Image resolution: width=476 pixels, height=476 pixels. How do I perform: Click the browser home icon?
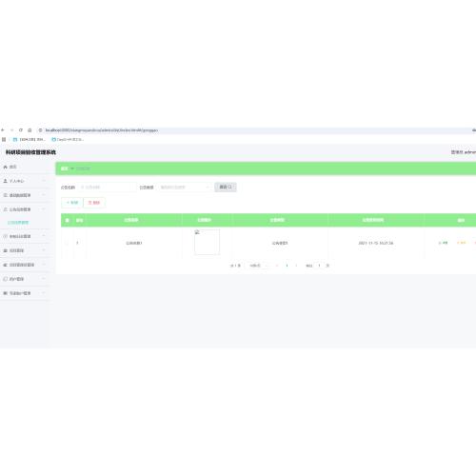point(30,130)
